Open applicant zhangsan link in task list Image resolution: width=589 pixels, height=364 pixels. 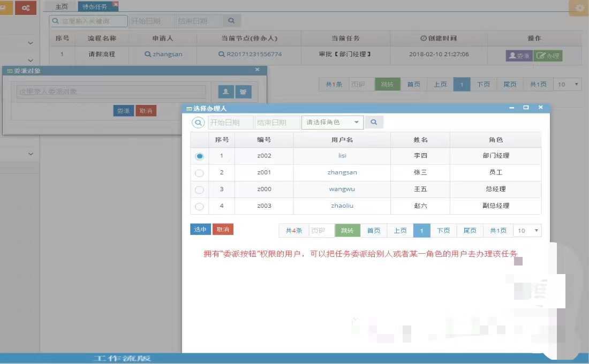(163, 54)
